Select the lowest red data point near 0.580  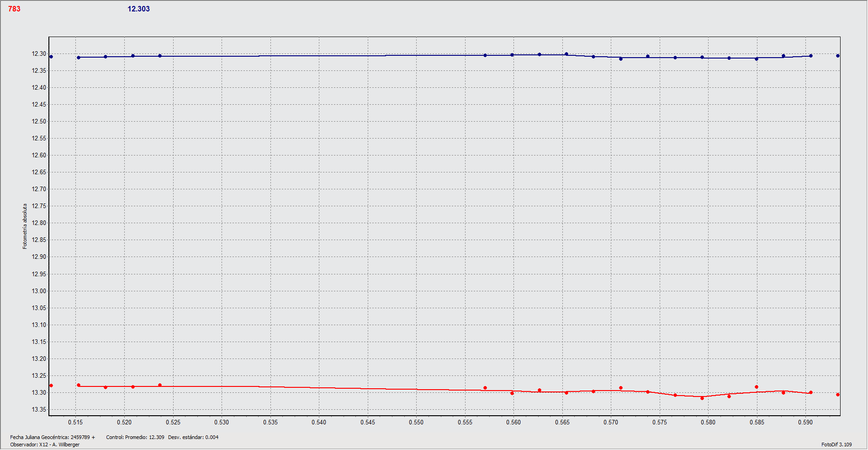(x=702, y=398)
